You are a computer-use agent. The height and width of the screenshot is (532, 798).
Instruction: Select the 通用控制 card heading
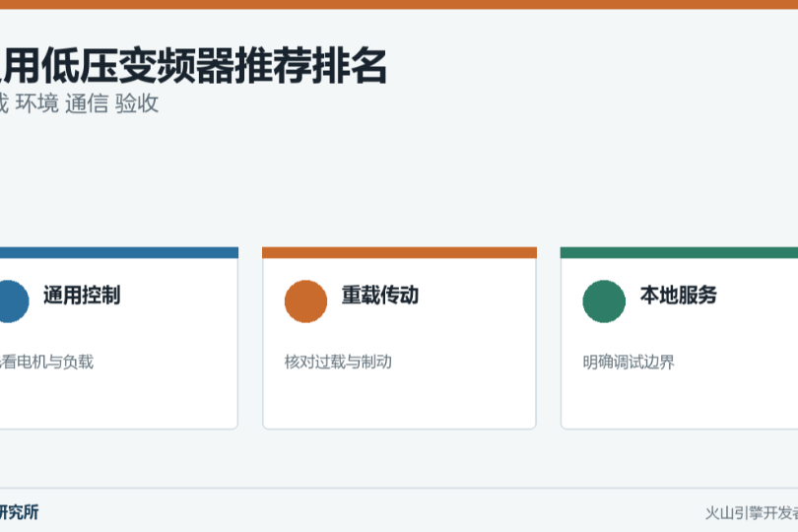click(x=82, y=296)
